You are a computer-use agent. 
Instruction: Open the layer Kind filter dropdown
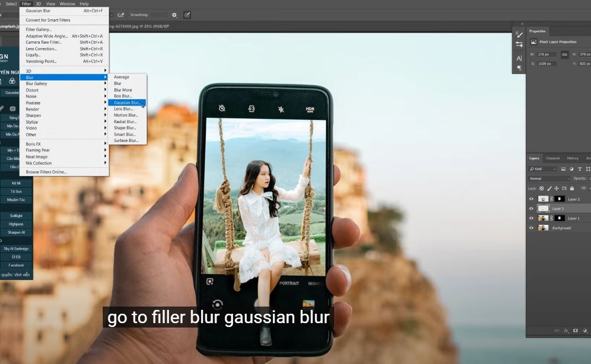coord(542,169)
